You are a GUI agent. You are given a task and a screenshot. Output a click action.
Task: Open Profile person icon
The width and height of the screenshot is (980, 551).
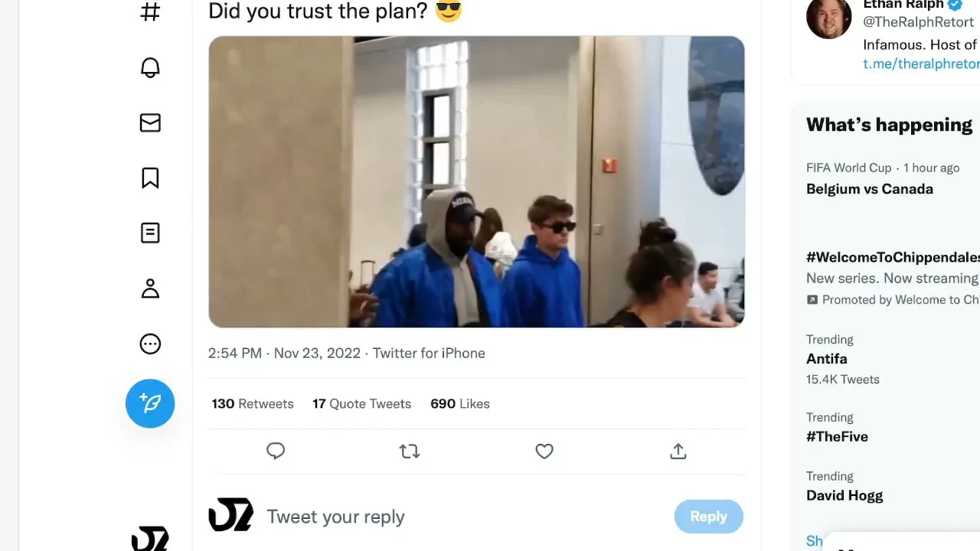(150, 289)
